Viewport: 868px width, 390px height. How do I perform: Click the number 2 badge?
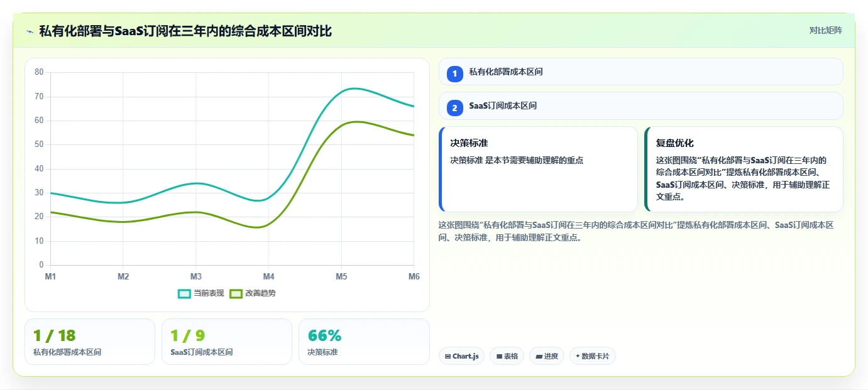tap(454, 108)
